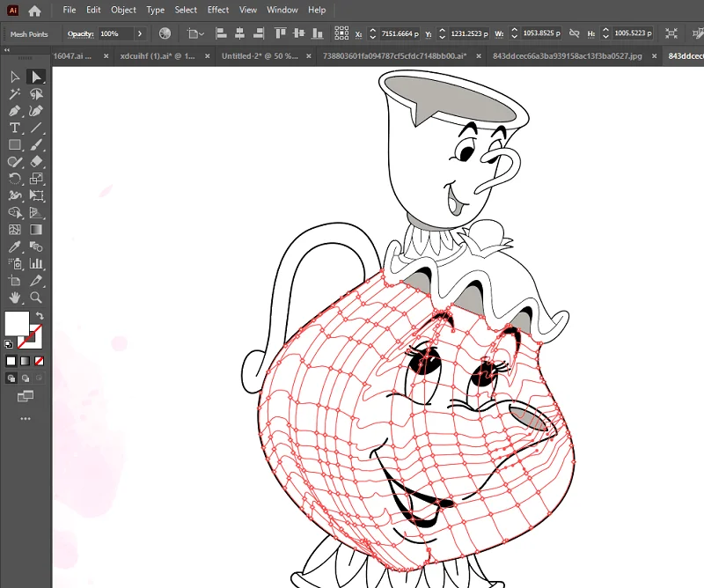This screenshot has width=704, height=588.
Task: Open Edit Toolbar three-dots button
Action: click(x=26, y=419)
